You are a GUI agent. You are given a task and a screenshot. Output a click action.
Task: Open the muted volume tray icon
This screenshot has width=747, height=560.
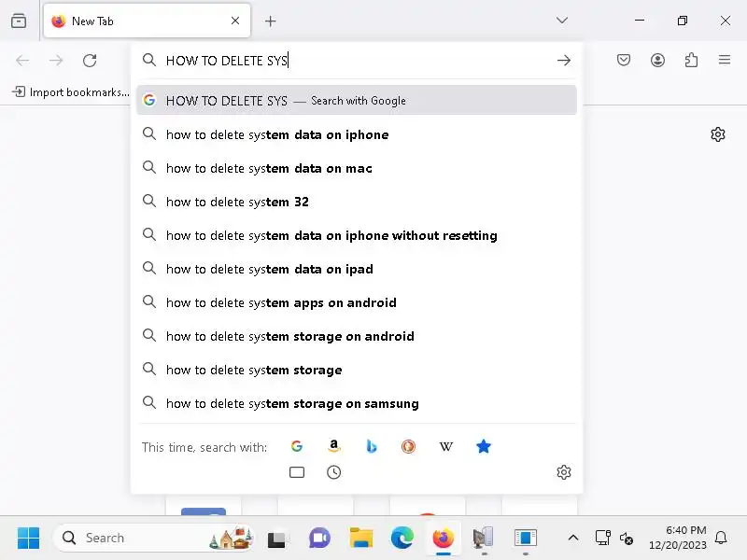click(x=627, y=539)
